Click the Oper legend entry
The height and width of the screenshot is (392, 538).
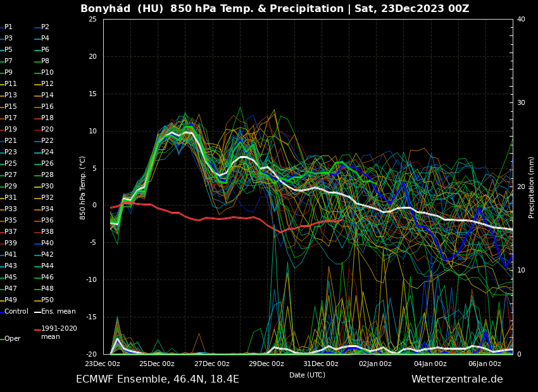12,339
